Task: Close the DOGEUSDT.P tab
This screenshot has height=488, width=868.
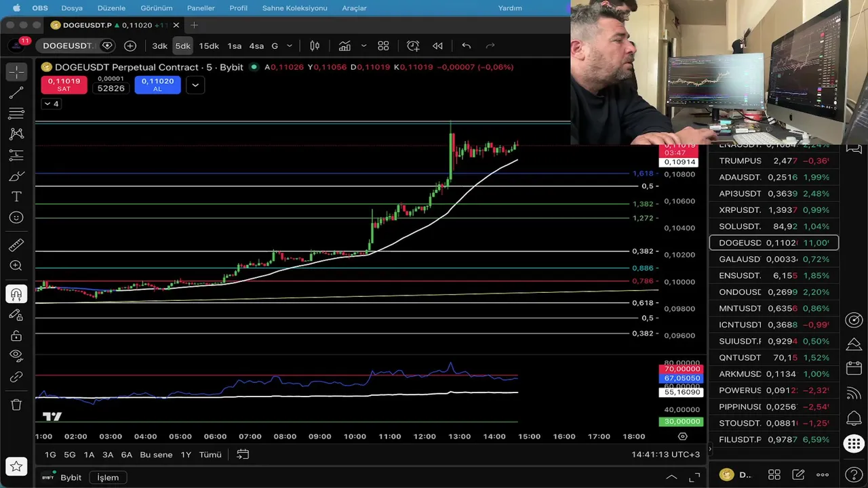Action: pos(176,25)
